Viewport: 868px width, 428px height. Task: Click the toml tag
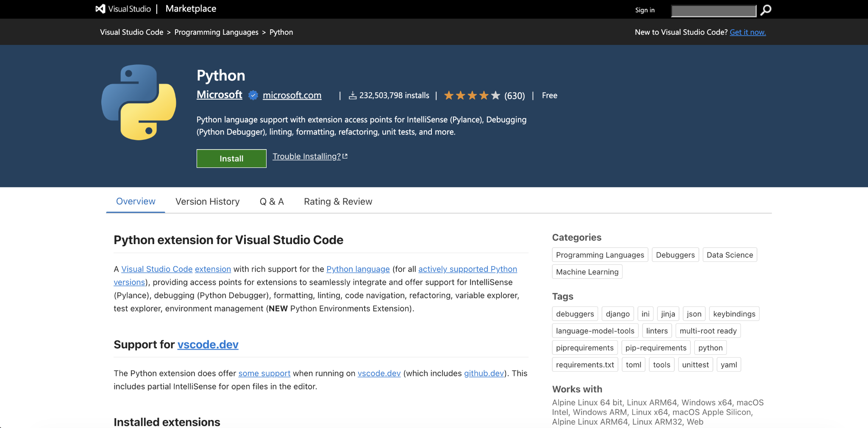tap(634, 364)
